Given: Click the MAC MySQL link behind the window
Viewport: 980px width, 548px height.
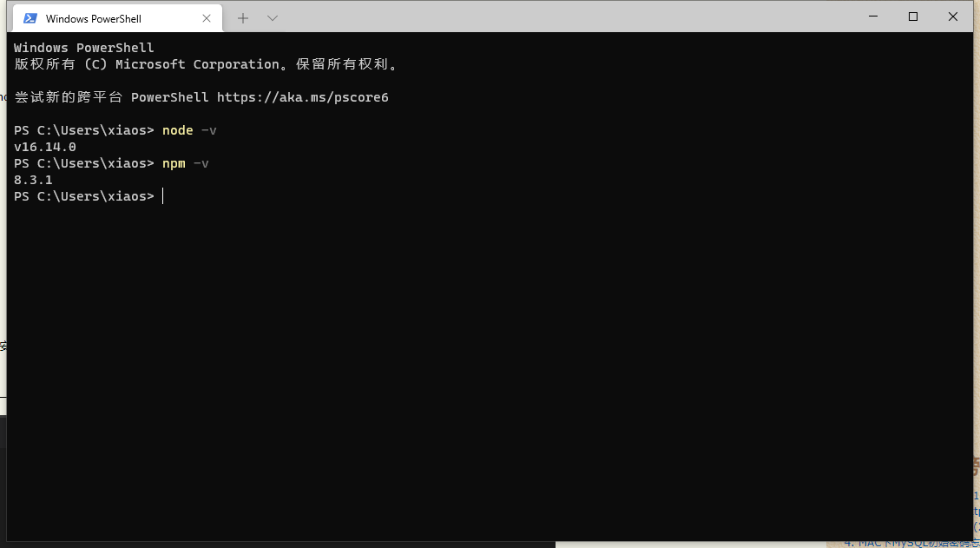Looking at the screenshot, I should click(911, 543).
